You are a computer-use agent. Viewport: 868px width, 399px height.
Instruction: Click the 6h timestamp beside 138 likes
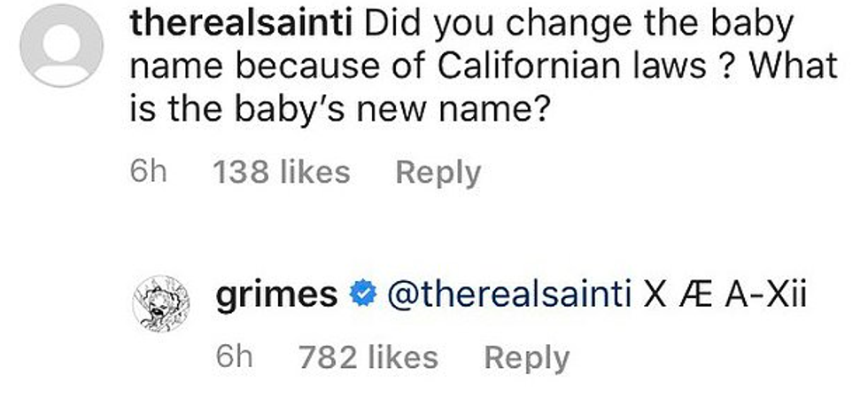pyautogui.click(x=147, y=172)
